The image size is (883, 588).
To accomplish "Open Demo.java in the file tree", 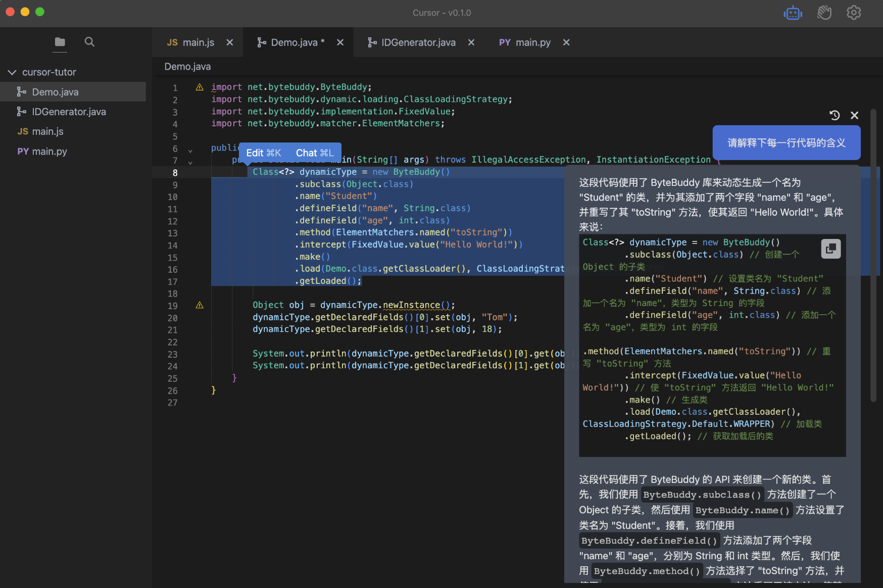I will [x=73, y=92].
